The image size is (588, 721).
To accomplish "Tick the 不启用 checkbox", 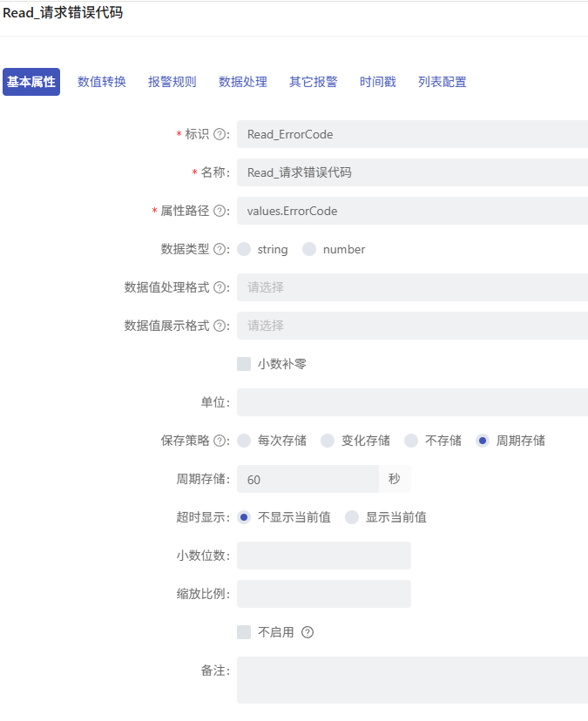I will (x=244, y=632).
